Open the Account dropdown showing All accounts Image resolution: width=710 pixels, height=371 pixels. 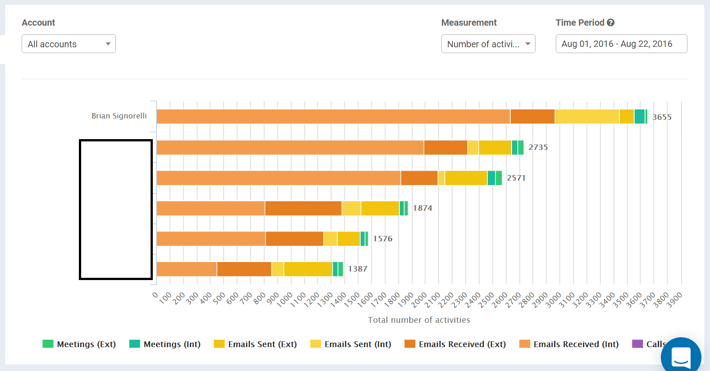point(68,44)
